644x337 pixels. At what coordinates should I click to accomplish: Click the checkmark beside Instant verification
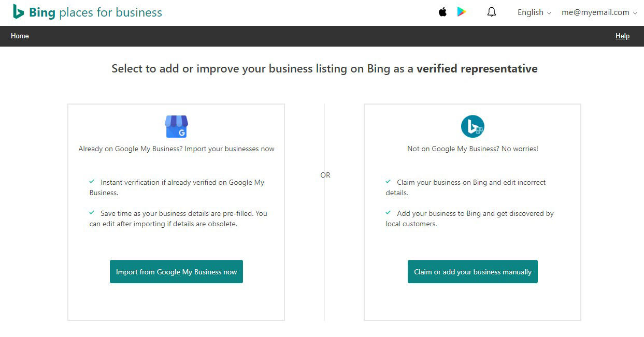(x=92, y=182)
